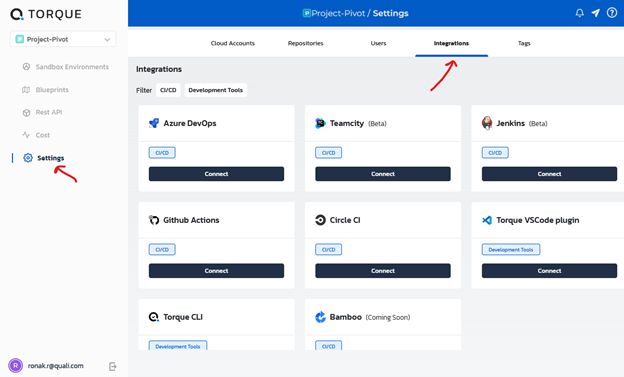Open Sandbox Environments page
This screenshot has width=624, height=377.
pos(72,67)
